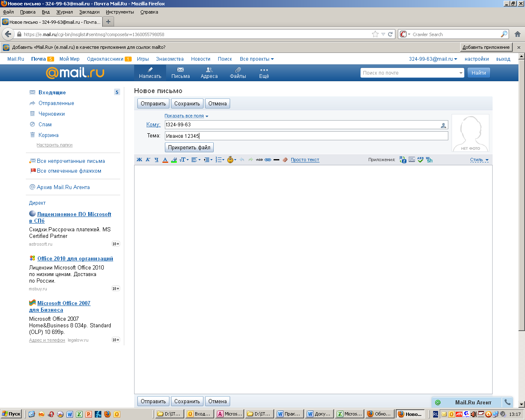Open Архив Mail.Ru Агента
The height and width of the screenshot is (420, 525).
click(63, 187)
